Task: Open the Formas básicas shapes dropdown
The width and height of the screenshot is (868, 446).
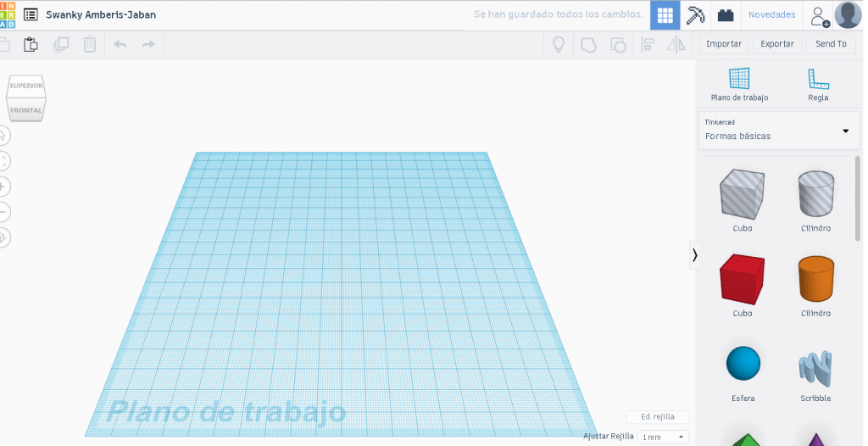Action: [x=776, y=130]
